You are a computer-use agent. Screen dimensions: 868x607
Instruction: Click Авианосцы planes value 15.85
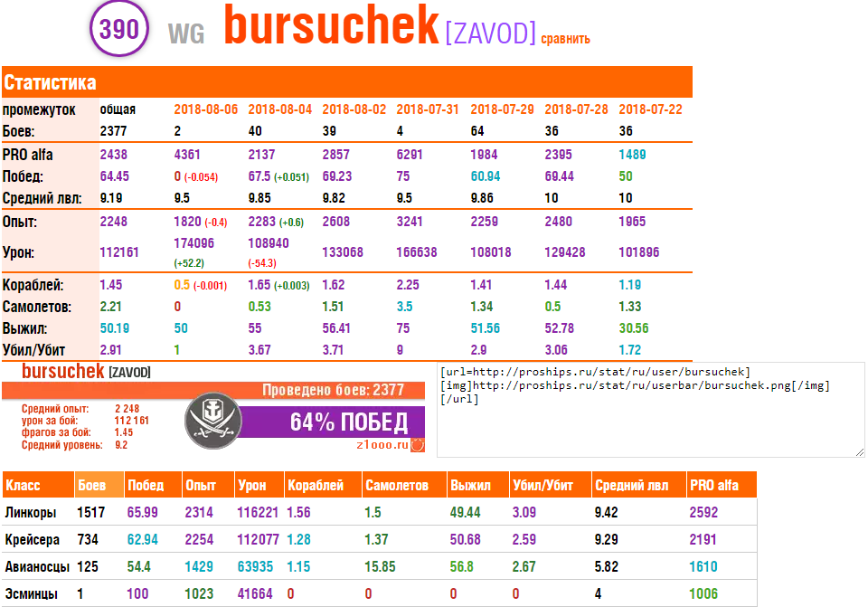tap(380, 566)
